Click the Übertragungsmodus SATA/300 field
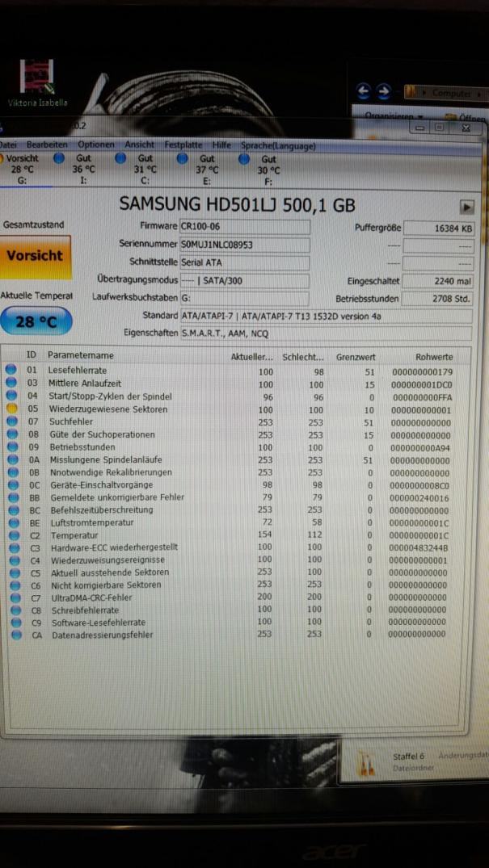Screen dimensions: 489x868 pos(244,281)
